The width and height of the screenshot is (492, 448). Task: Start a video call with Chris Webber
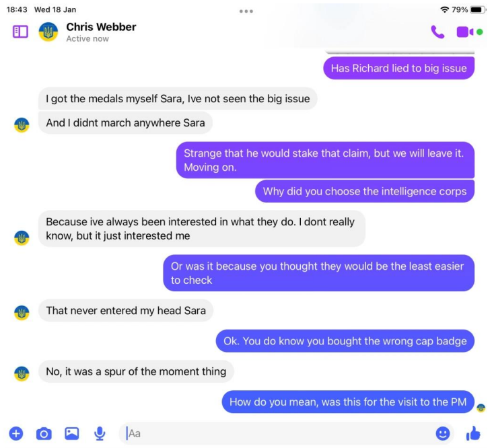464,32
